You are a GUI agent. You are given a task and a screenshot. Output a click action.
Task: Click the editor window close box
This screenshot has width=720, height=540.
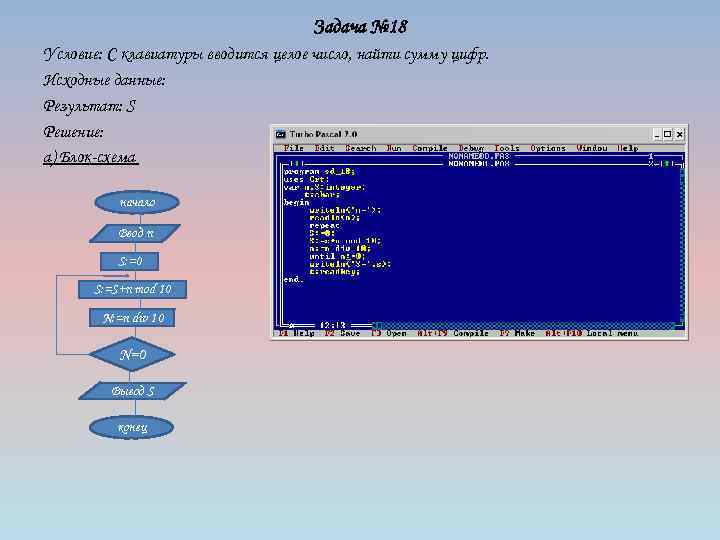[296, 163]
